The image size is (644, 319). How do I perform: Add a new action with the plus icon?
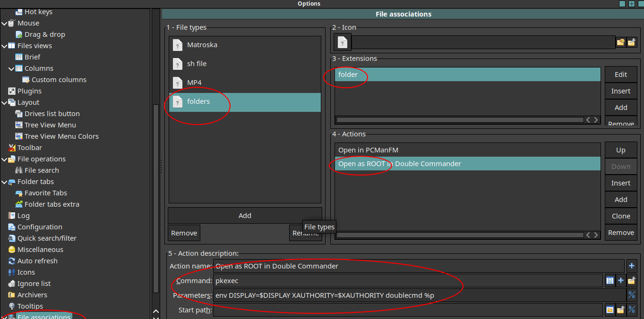(x=631, y=266)
